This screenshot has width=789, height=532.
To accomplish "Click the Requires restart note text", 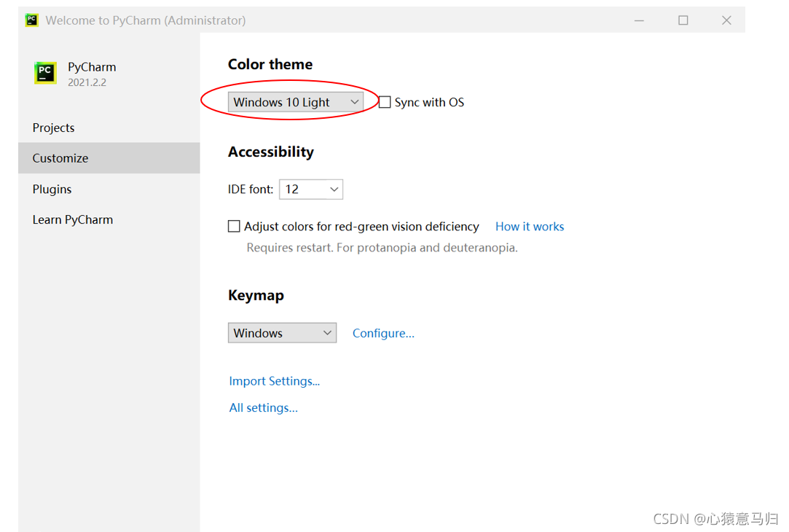I will [382, 248].
